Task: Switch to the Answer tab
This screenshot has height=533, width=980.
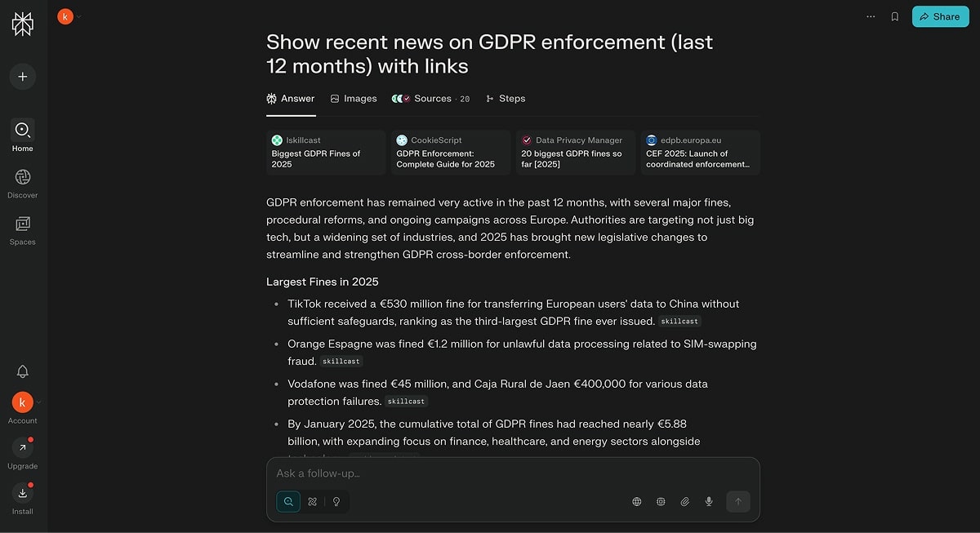Action: 291,99
